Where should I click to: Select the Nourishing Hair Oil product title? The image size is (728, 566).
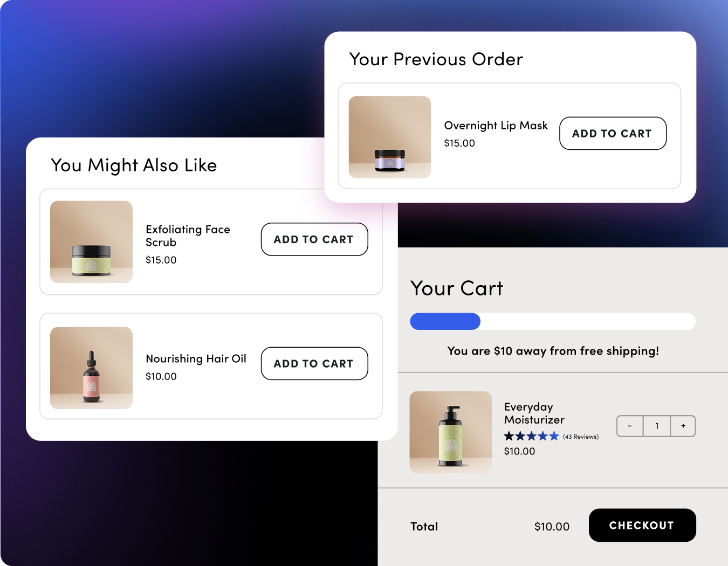coord(196,358)
